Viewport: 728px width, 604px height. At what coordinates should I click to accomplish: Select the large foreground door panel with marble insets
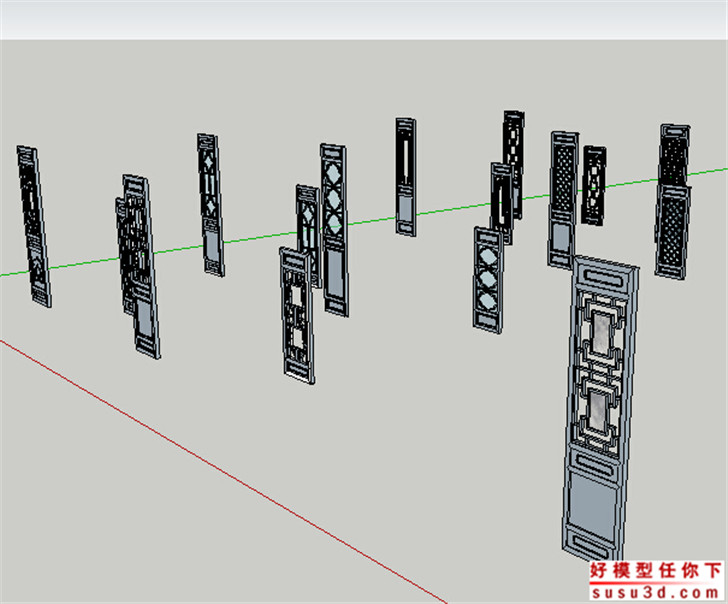pyautogui.click(x=600, y=409)
